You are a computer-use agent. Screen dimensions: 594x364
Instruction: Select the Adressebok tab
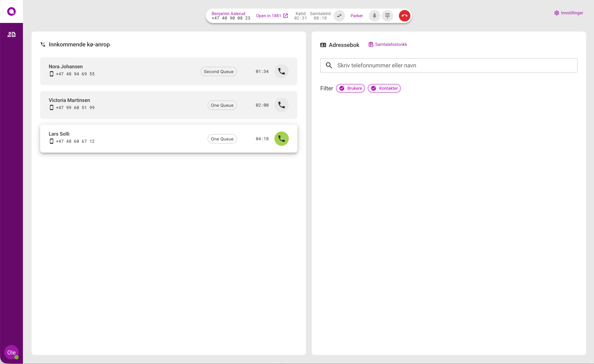click(340, 45)
